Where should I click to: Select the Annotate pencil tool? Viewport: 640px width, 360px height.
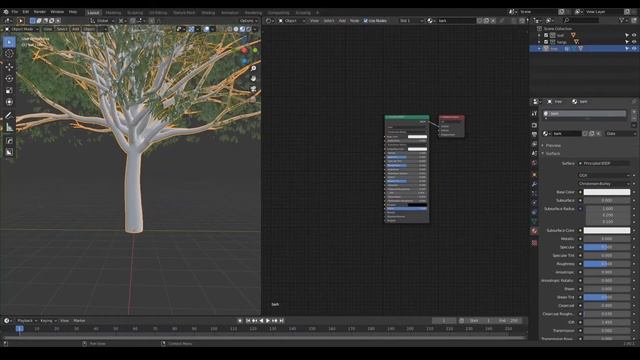pos(9,116)
